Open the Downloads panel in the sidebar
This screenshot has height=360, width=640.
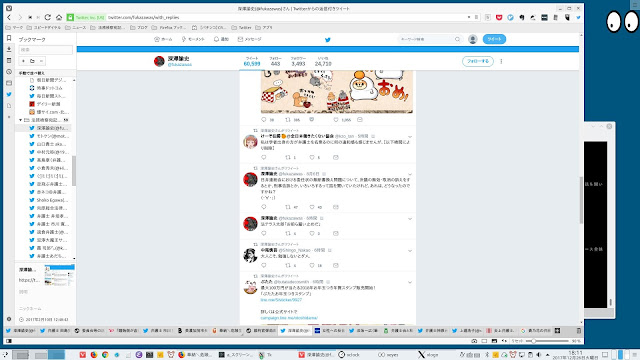tap(9, 49)
